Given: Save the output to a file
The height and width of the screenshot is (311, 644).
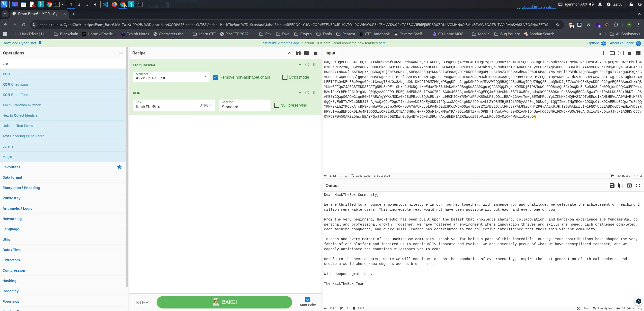Looking at the screenshot, I should [612, 186].
